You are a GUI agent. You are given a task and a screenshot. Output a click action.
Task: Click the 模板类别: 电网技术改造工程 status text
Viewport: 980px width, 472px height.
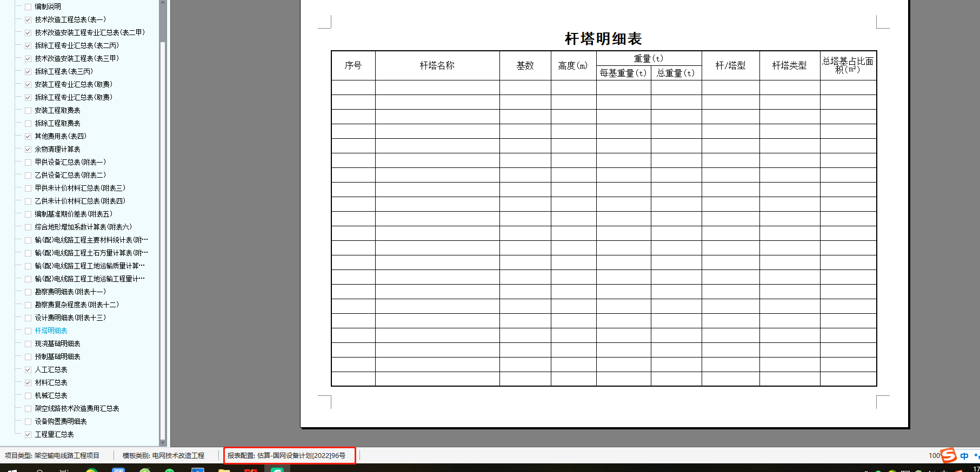tap(164, 455)
